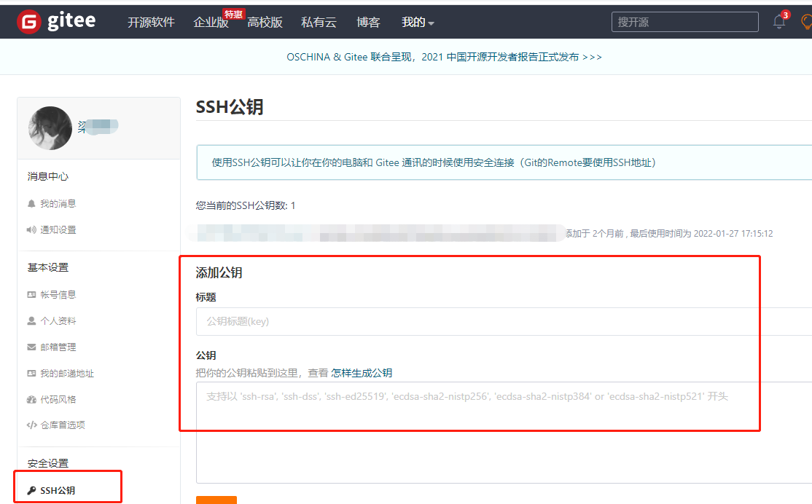Click the blurred existing SSH key entry
This screenshot has width=812, height=504.
click(x=377, y=233)
